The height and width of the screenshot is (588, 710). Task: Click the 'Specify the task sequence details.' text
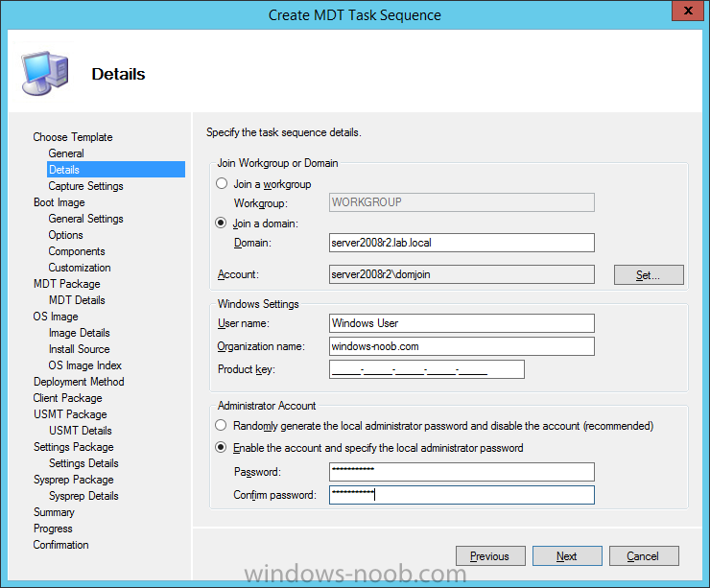point(284,132)
